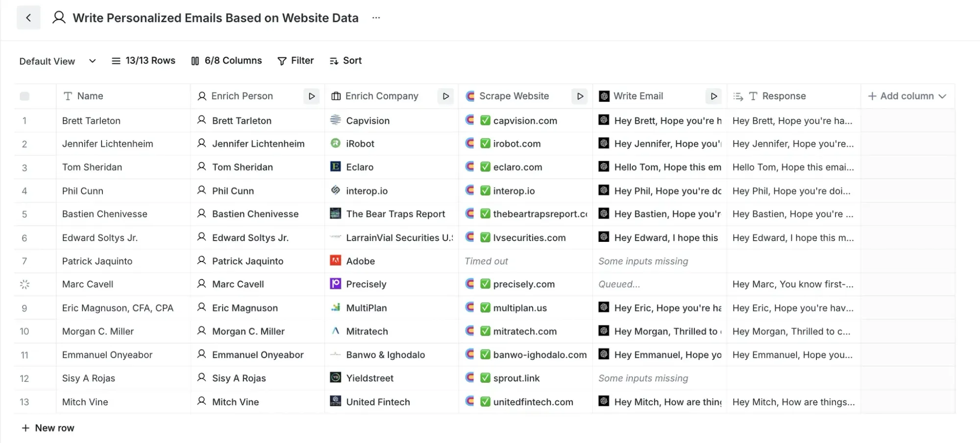Click the back arrow button
This screenshot has width=980, height=443.
click(x=28, y=18)
